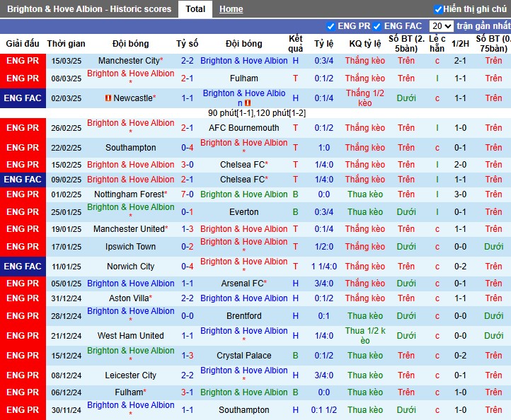511x420 pixels.
Task: Click Thắng 1/2 kèo result for Newcastle match
Action: pyautogui.click(x=365, y=98)
